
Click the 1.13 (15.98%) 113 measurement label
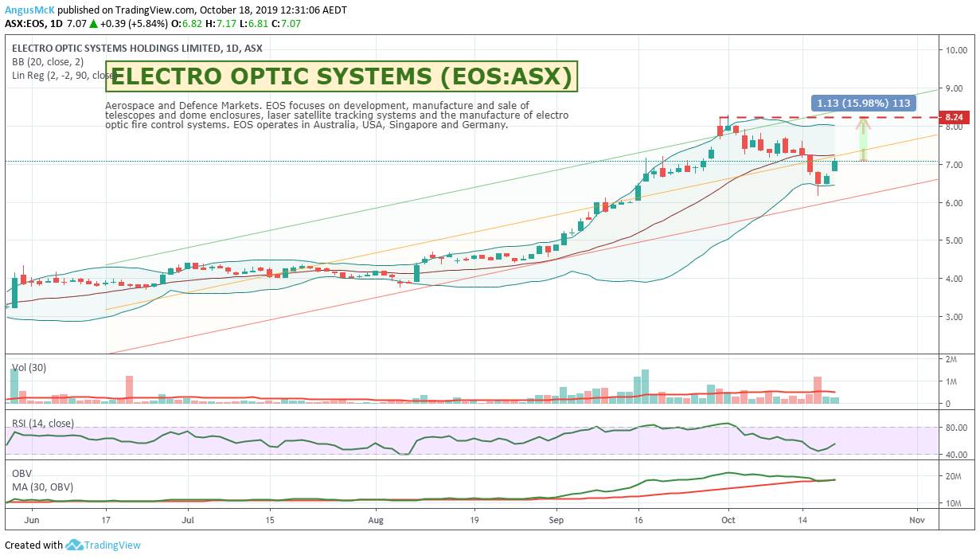(864, 102)
